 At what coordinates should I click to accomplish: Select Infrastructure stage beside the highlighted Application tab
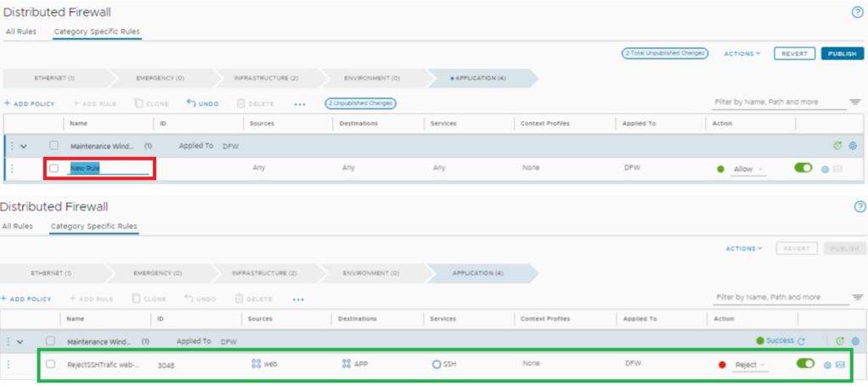(266, 78)
